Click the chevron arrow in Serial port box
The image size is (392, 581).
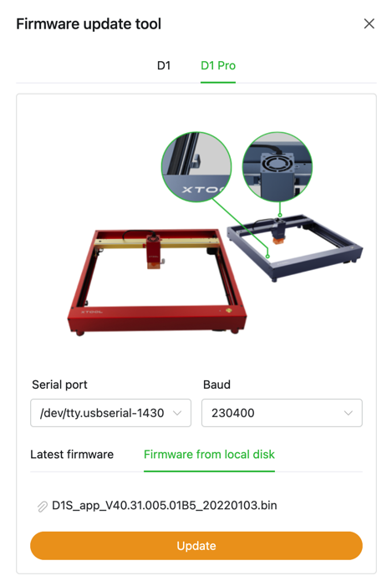click(177, 413)
